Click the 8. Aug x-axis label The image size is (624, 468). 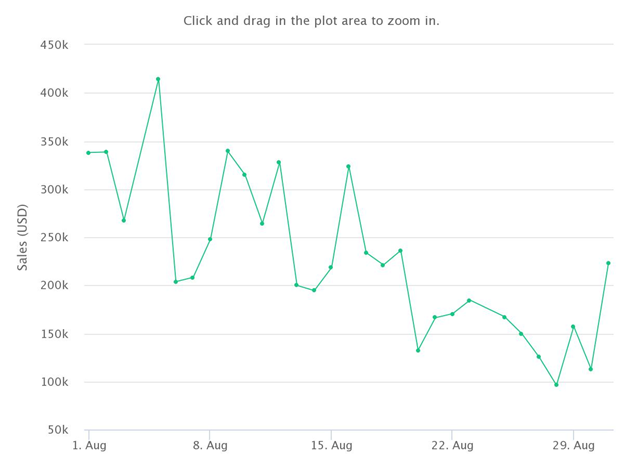tap(210, 445)
